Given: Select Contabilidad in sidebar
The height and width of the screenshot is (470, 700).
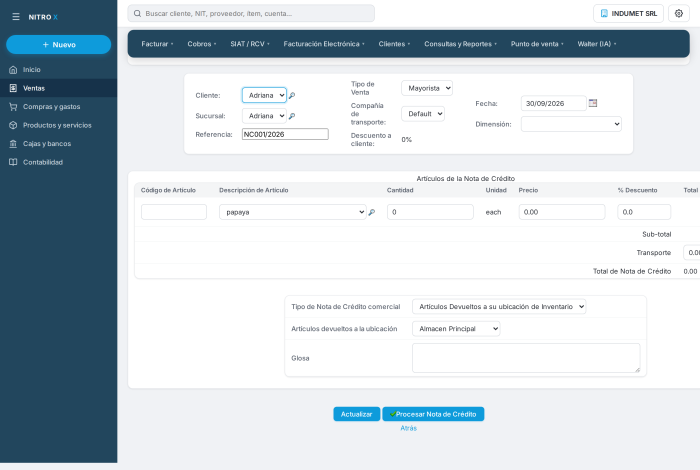Looking at the screenshot, I should [x=58, y=162].
